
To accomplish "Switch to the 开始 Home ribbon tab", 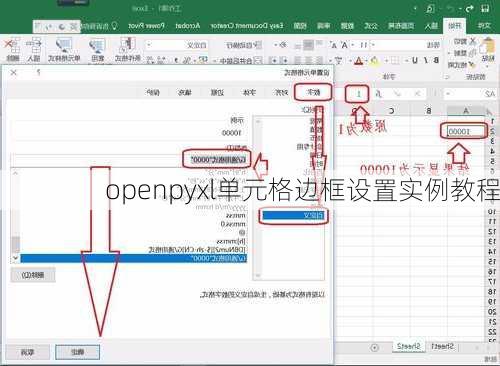I will point(454,26).
